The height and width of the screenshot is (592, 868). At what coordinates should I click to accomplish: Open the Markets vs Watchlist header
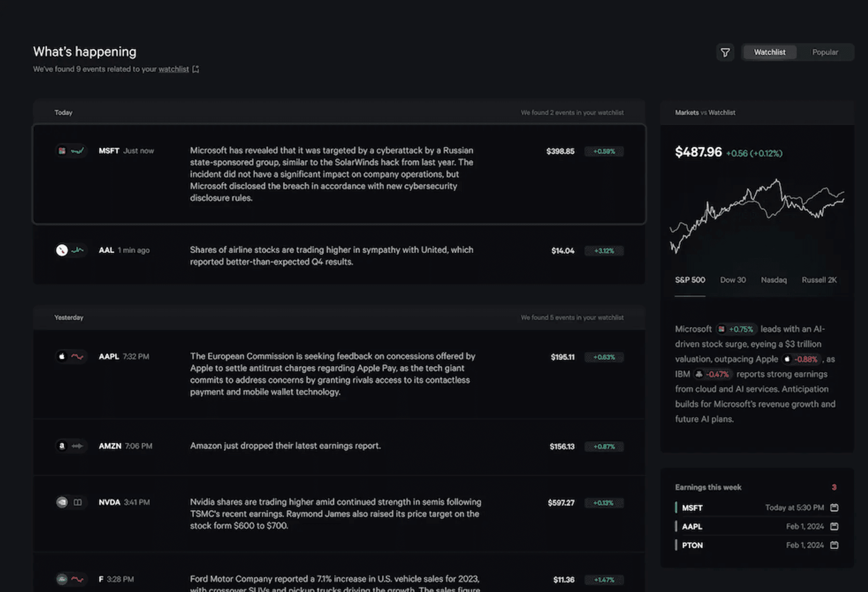pyautogui.click(x=705, y=112)
